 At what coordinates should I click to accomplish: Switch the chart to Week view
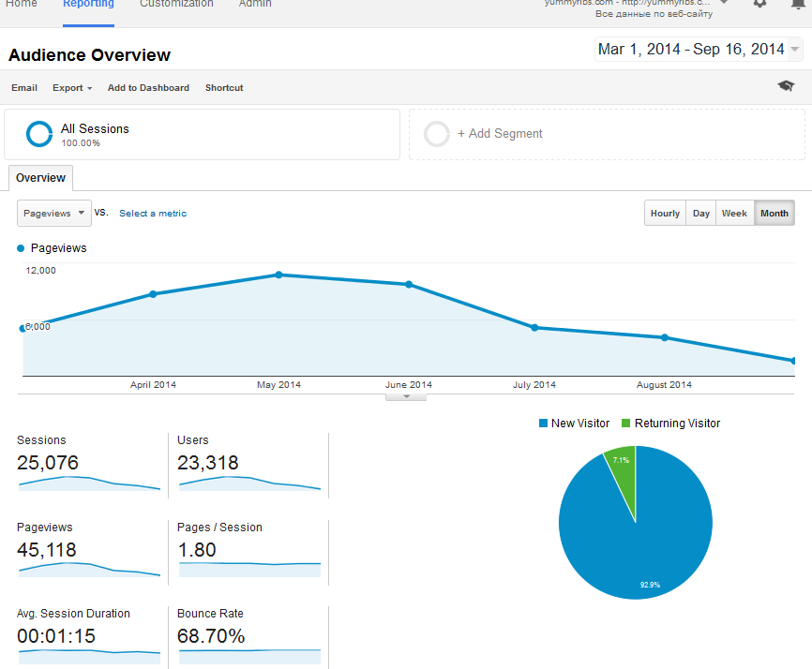pos(734,214)
